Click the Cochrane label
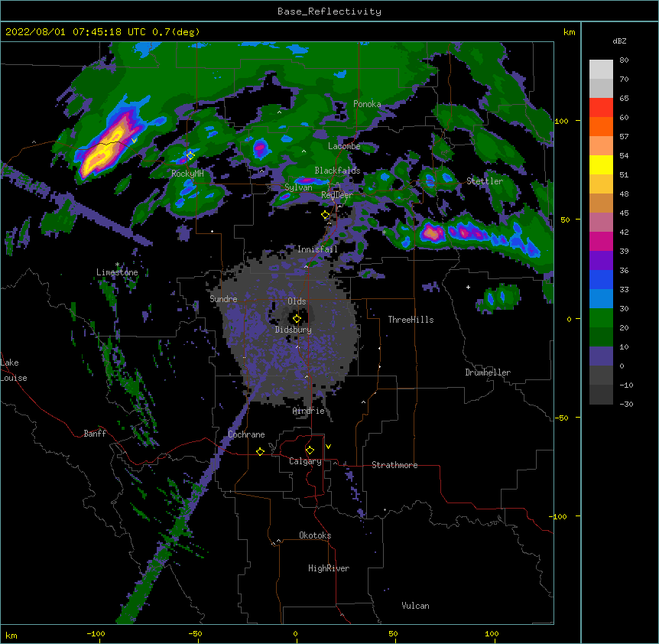Image resolution: width=659 pixels, height=644 pixels. point(246,434)
